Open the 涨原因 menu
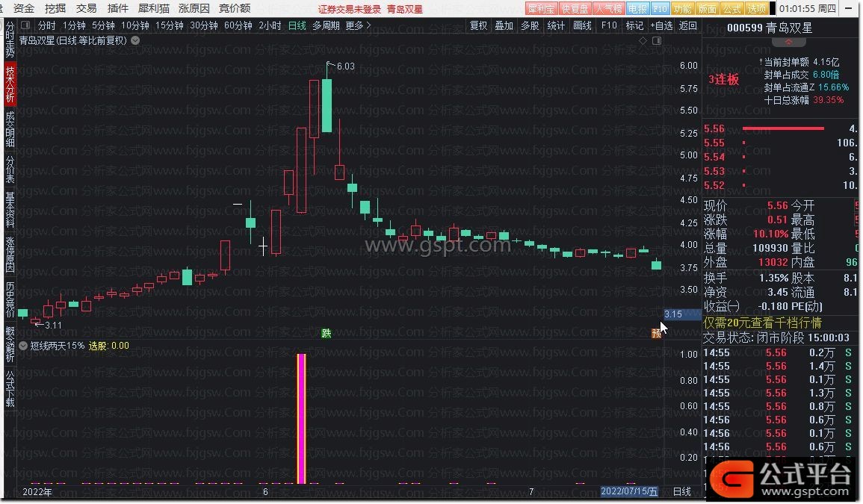Screen dimensions: 863x504 tap(194, 8)
